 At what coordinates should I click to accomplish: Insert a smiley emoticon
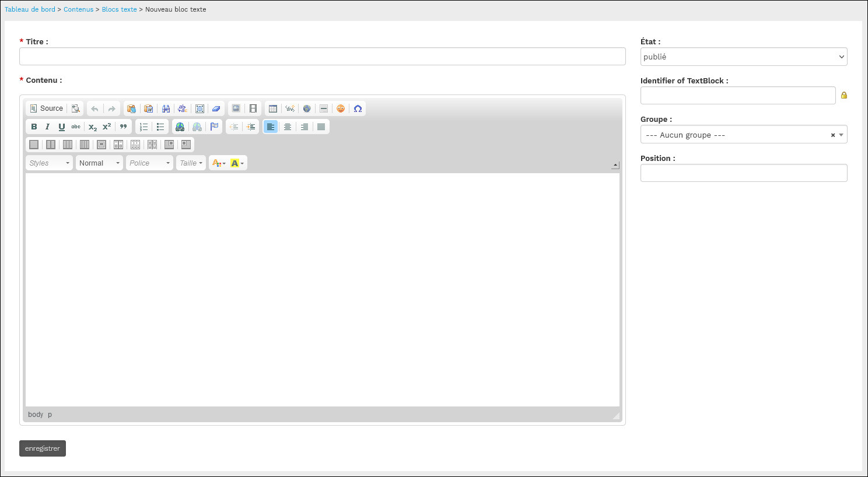[341, 108]
